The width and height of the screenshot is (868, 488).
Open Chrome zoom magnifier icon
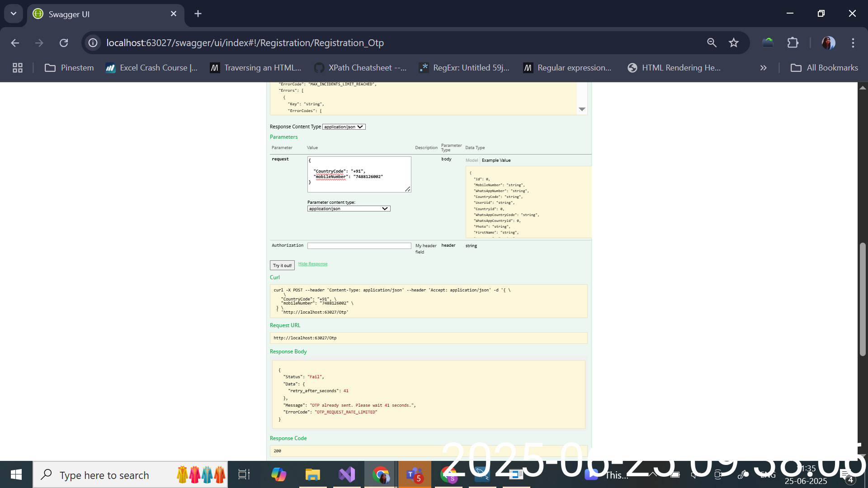(x=712, y=43)
